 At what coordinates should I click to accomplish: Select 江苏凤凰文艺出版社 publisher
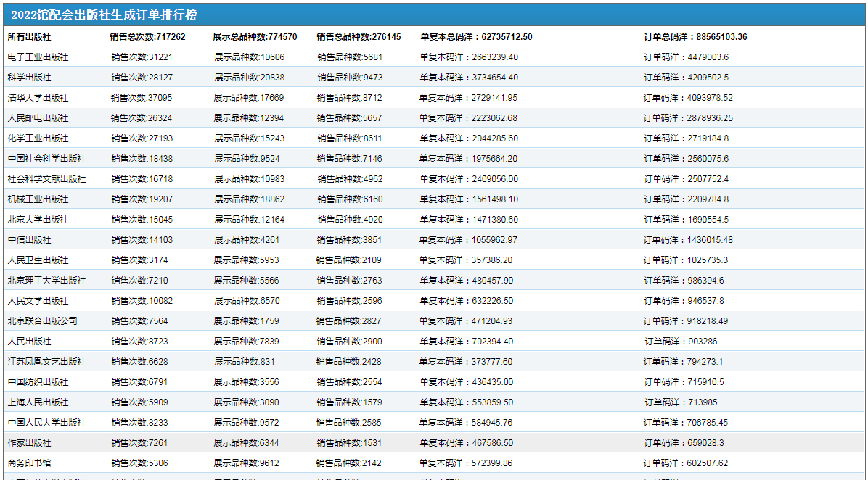pos(46,362)
